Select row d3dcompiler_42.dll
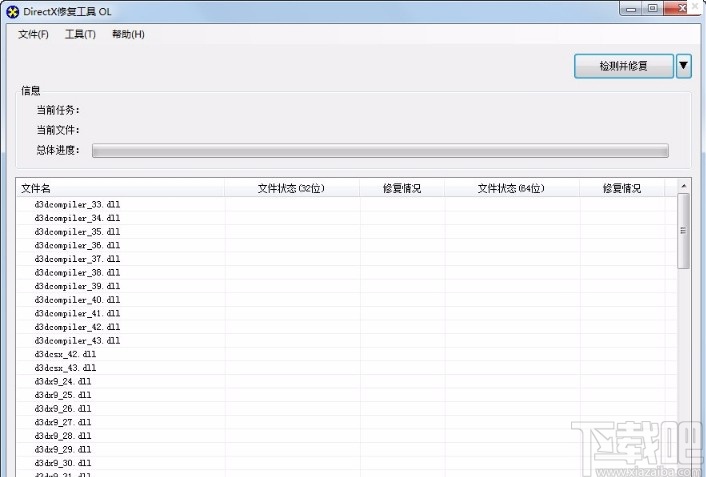Viewport: 706px width, 477px height. (347, 327)
